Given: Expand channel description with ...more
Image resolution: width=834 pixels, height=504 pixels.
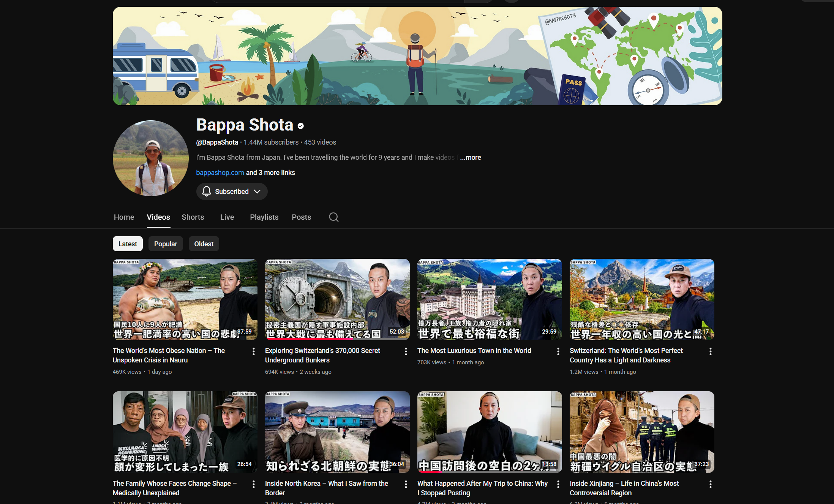Looking at the screenshot, I should tap(471, 157).
